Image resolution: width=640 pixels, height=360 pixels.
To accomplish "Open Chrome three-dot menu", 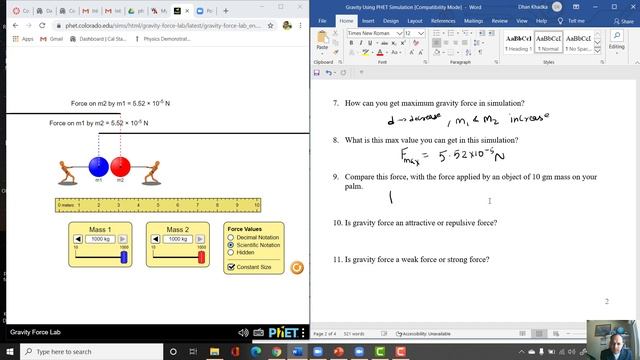I will pyautogui.click(x=300, y=25).
